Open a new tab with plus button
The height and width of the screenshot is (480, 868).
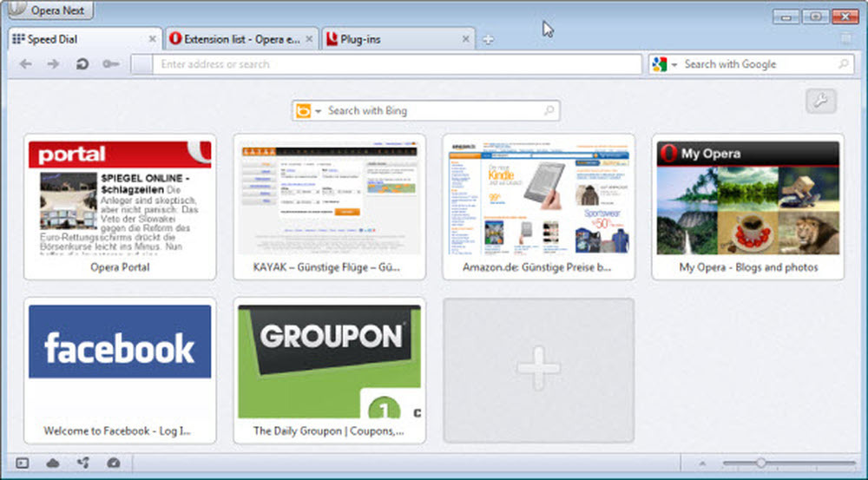(489, 39)
